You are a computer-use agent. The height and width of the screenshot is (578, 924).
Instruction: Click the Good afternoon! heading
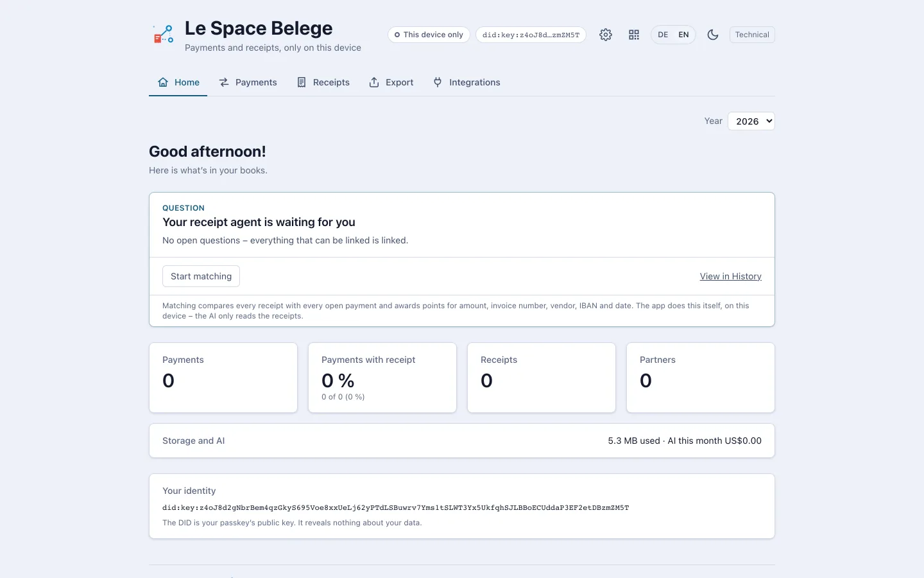coord(207,152)
